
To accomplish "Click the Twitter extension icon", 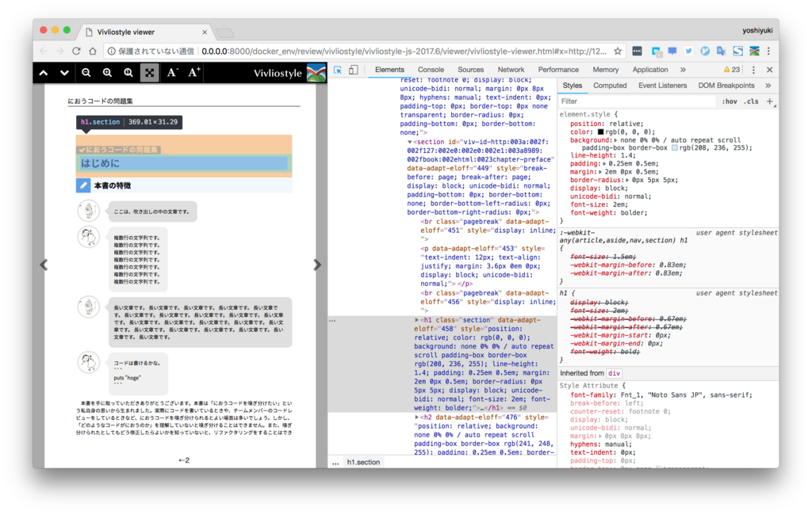I will 688,51.
